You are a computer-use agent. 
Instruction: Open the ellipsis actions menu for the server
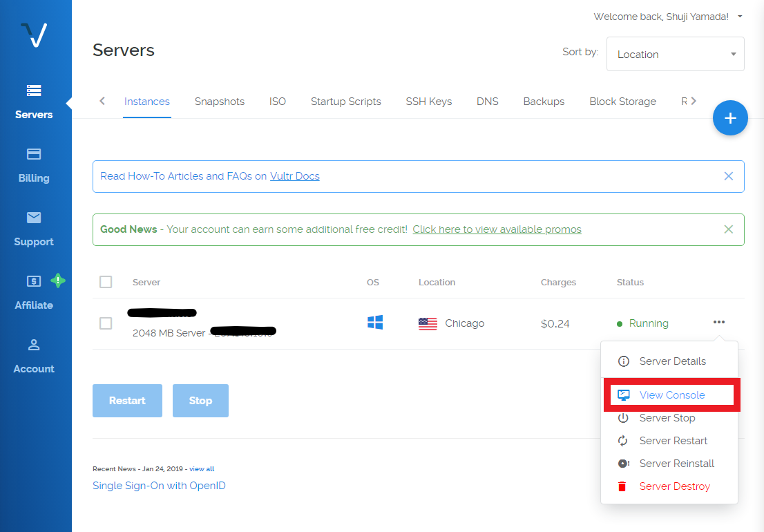click(719, 322)
